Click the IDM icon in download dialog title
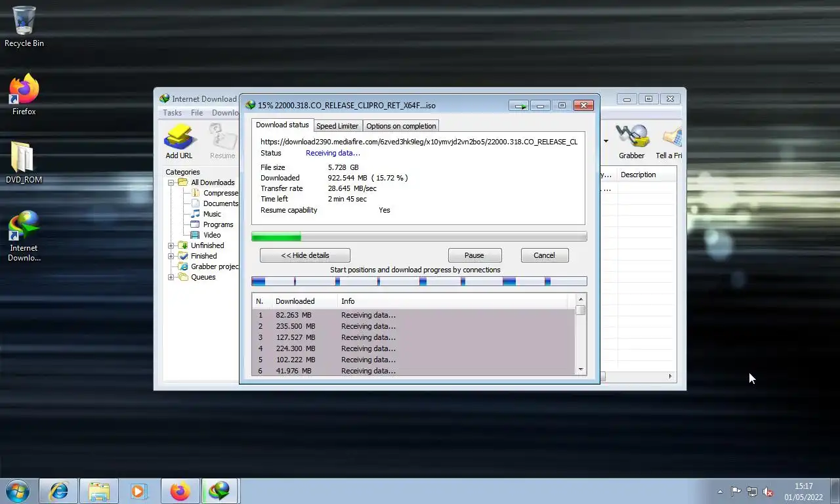Screen dimensions: 840x504 tap(250, 105)
